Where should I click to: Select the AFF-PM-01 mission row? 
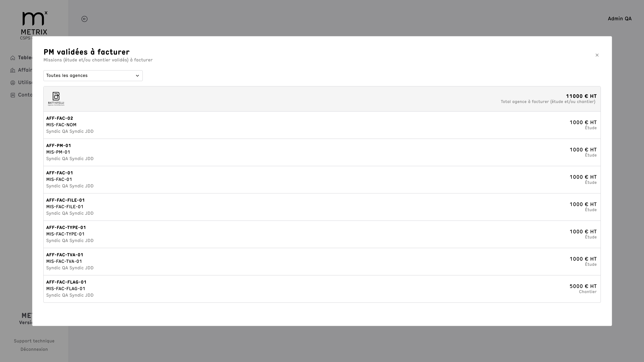pyautogui.click(x=322, y=152)
